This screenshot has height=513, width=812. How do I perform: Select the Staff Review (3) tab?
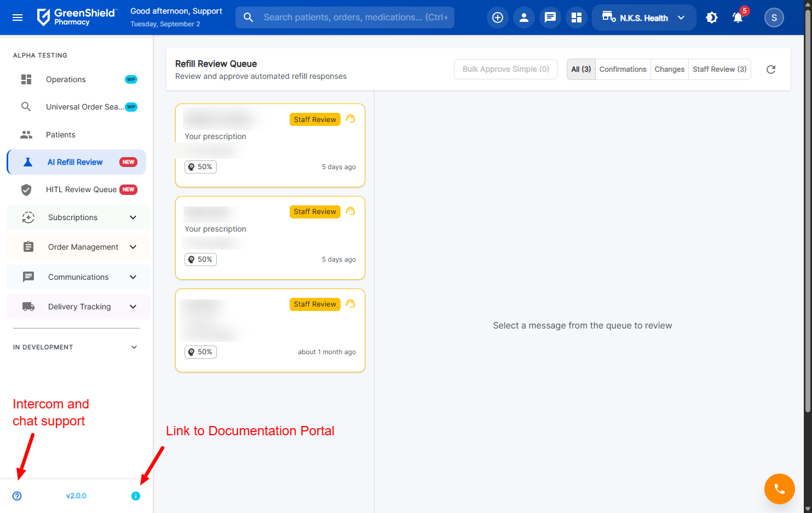719,70
